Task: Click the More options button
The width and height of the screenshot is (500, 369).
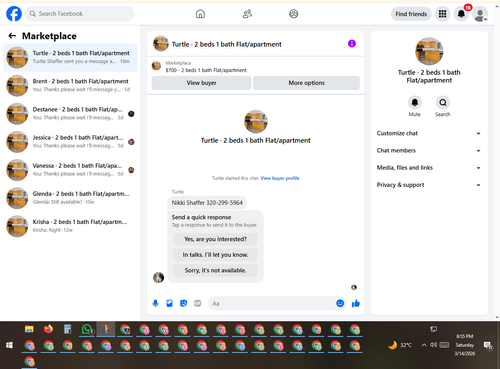Action: click(306, 83)
